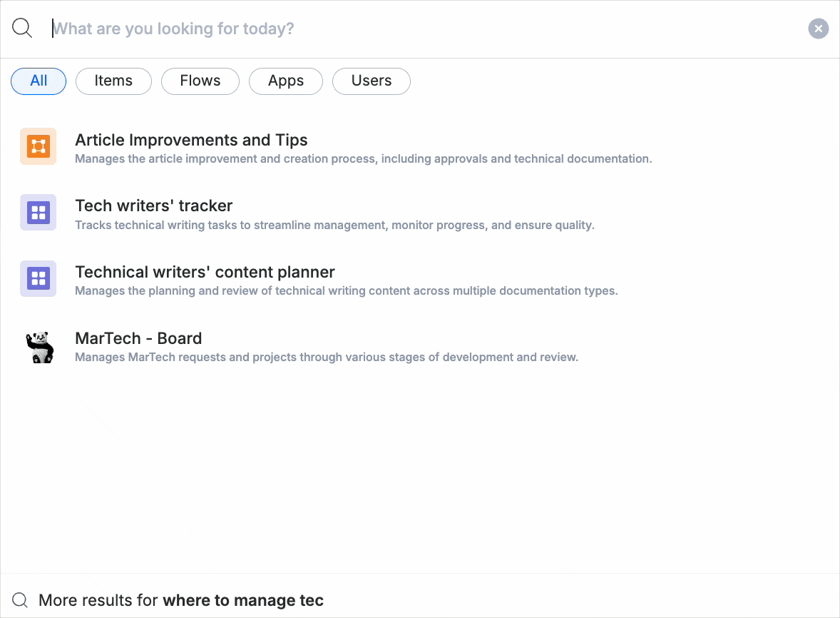Select the Users filter
The image size is (840, 618).
pyautogui.click(x=371, y=81)
